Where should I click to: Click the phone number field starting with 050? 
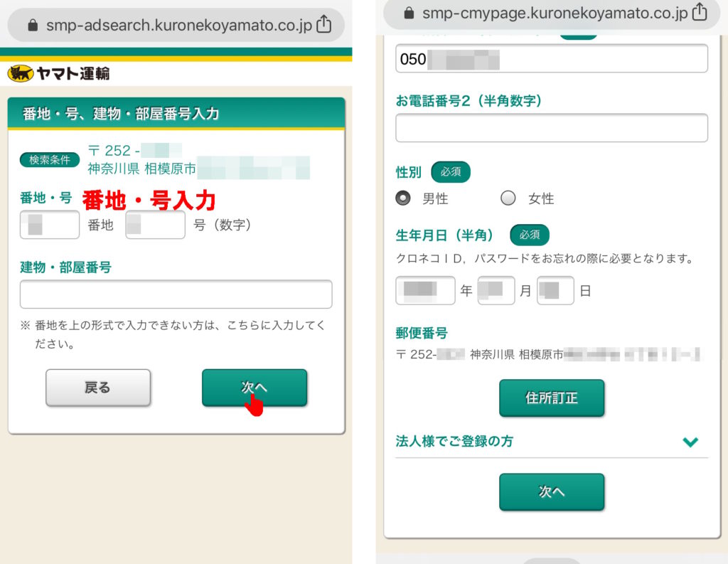coord(551,59)
